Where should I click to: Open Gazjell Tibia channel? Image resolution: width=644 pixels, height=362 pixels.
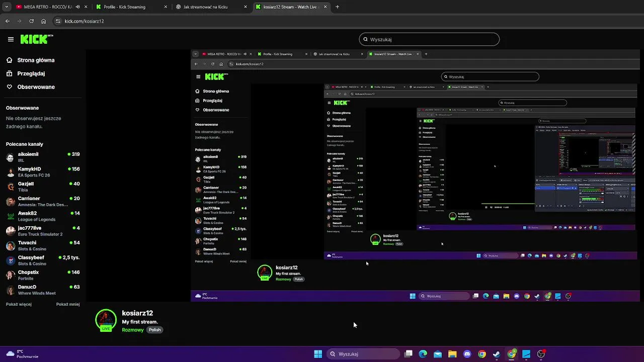43,187
